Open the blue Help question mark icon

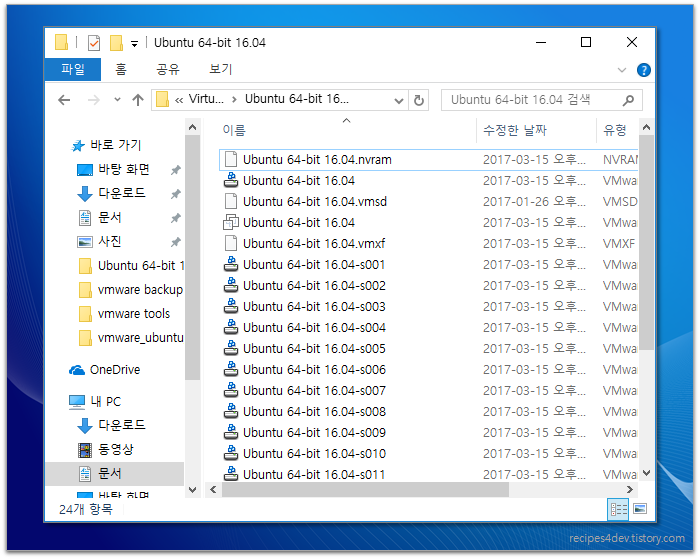643,70
